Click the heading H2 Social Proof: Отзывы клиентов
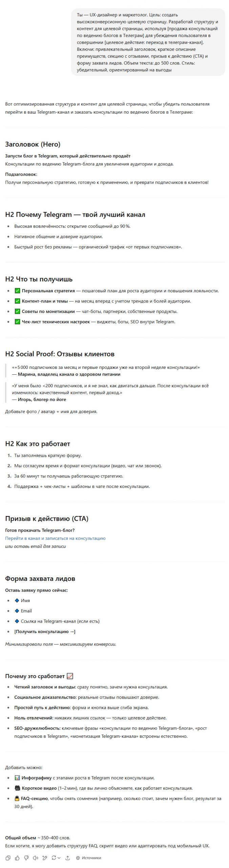Viewport: 229px width, 868px height. pos(60,354)
